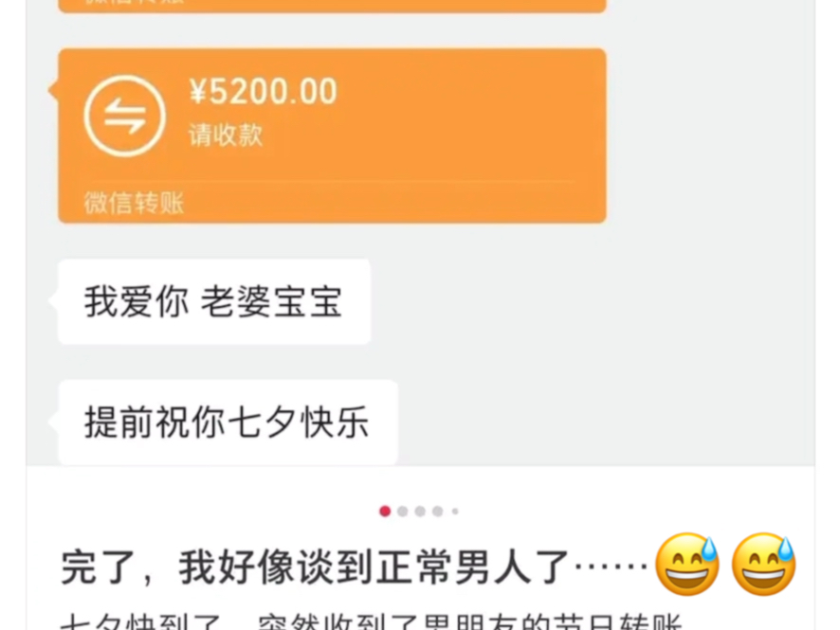Jump to fourth carousel page dot

[x=438, y=512]
